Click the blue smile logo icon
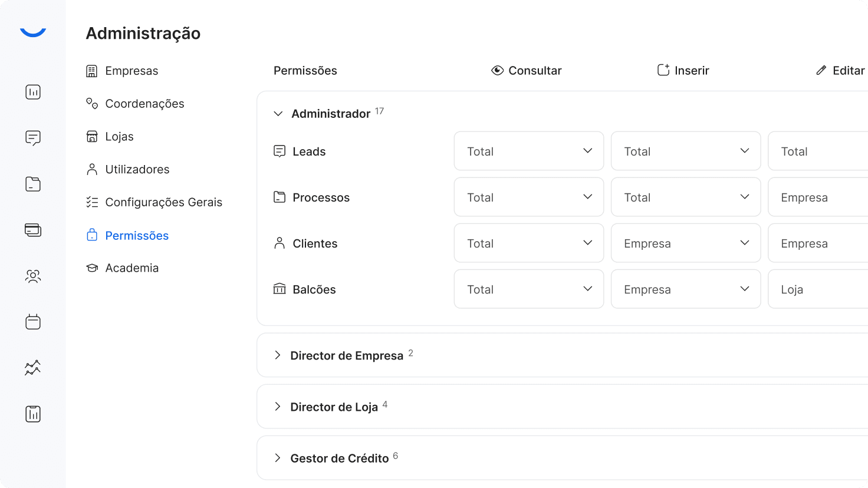 pyautogui.click(x=33, y=32)
